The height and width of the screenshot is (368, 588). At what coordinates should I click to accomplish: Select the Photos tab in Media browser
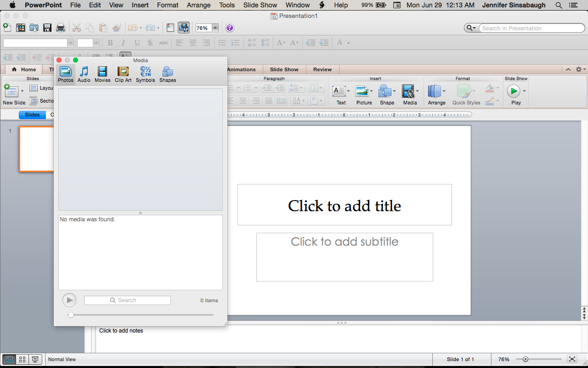coord(66,75)
